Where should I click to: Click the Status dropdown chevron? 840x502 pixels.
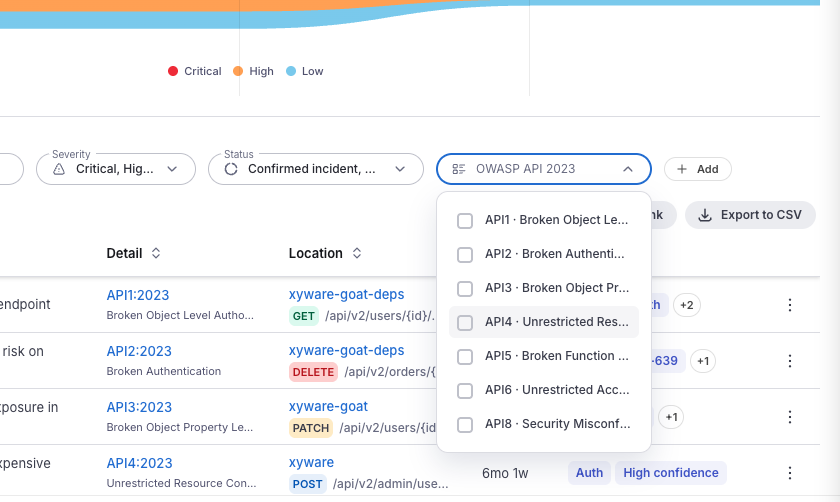(400, 169)
